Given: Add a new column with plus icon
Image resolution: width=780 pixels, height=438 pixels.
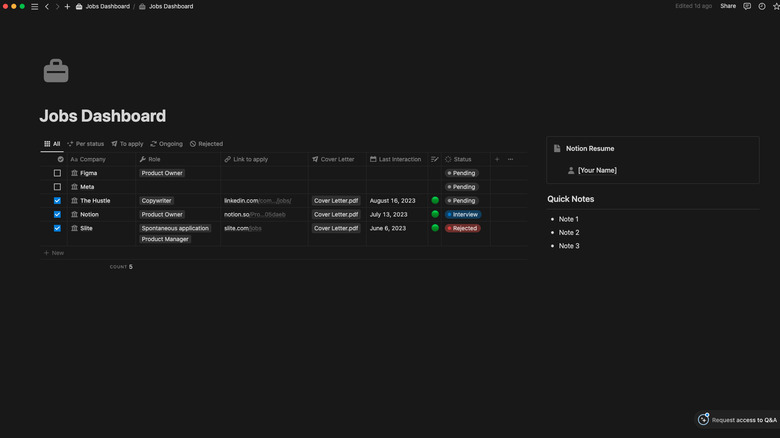Looking at the screenshot, I should (497, 159).
